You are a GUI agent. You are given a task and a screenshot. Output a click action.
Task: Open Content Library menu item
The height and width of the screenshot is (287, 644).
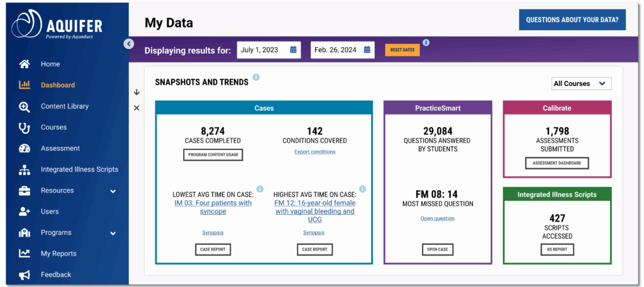pyautogui.click(x=65, y=106)
